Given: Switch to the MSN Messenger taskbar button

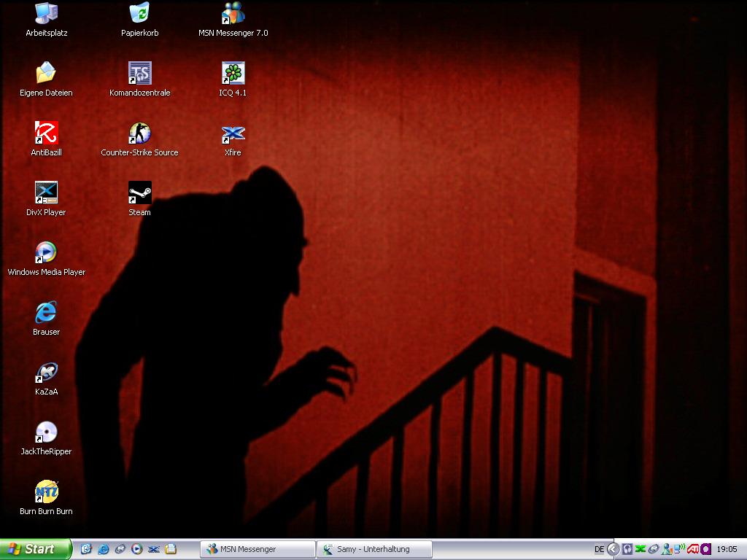Looking at the screenshot, I should point(258,549).
